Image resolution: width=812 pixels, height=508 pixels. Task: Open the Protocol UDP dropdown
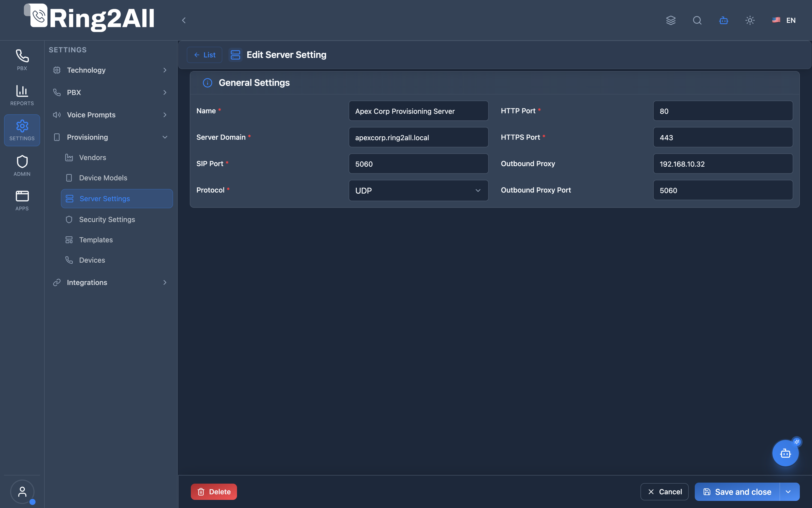click(x=418, y=190)
